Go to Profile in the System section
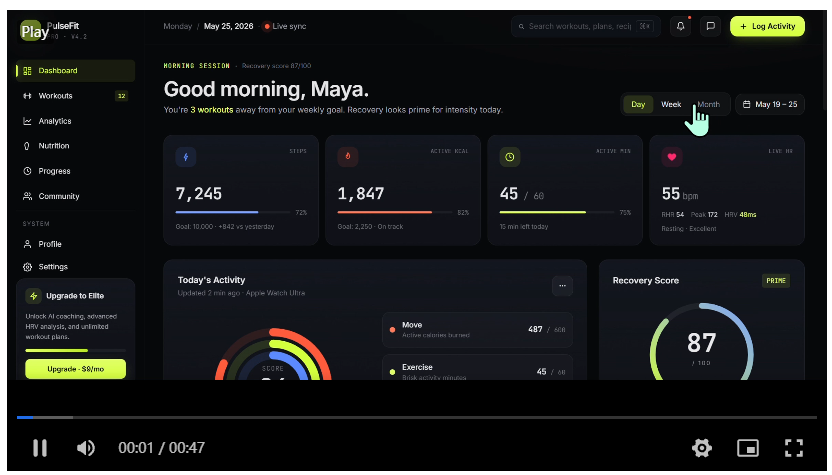The image size is (832, 475). pos(75,244)
